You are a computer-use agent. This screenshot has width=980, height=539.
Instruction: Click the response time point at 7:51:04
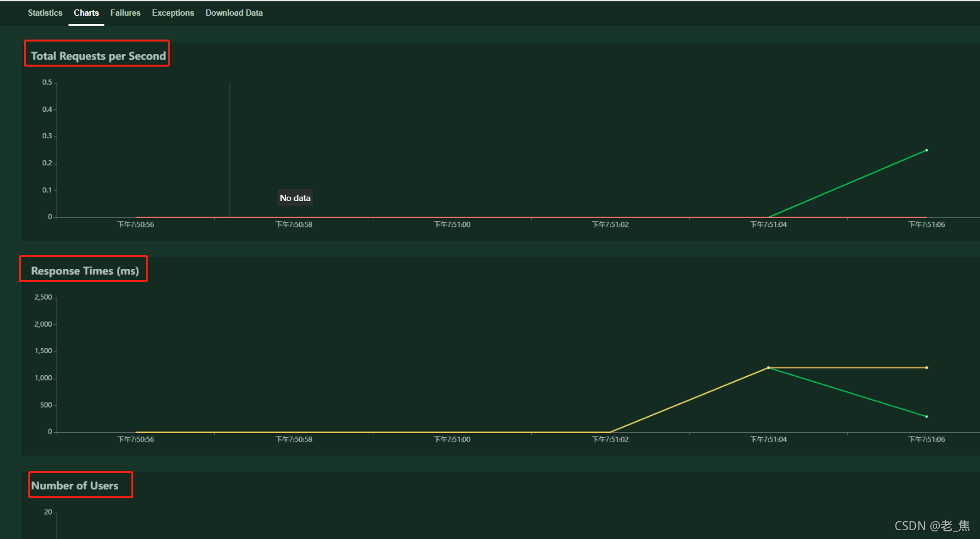tap(768, 367)
